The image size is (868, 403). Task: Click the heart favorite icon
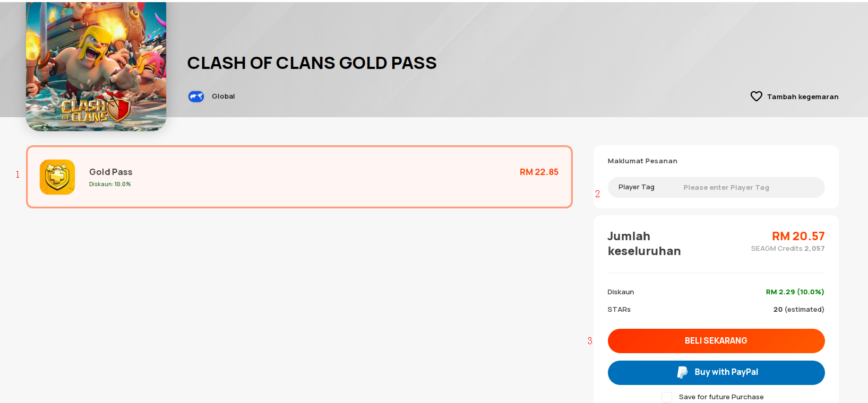coord(756,97)
